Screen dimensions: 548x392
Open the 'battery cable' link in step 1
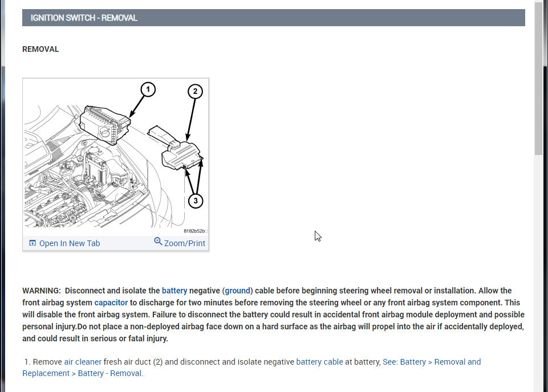tap(319, 362)
